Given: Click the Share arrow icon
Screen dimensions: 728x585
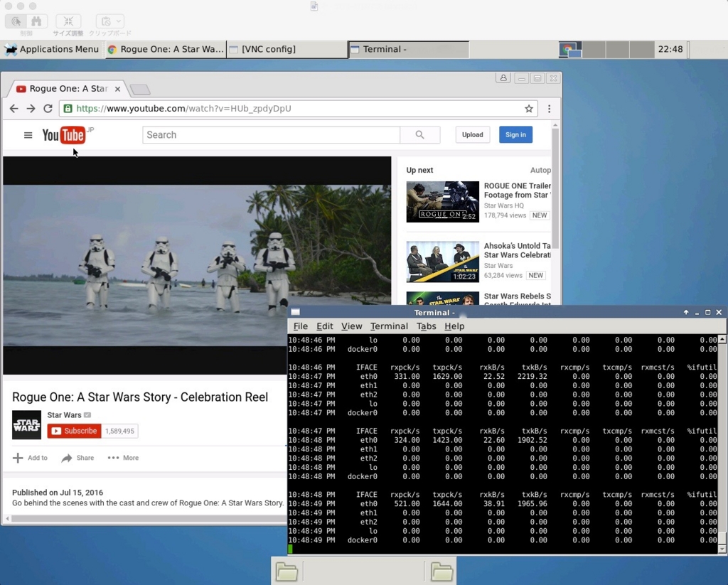Looking at the screenshot, I should coord(67,458).
